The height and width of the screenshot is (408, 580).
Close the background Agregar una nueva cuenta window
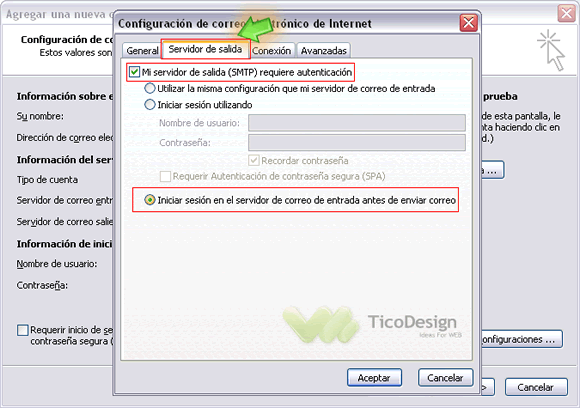point(566,14)
